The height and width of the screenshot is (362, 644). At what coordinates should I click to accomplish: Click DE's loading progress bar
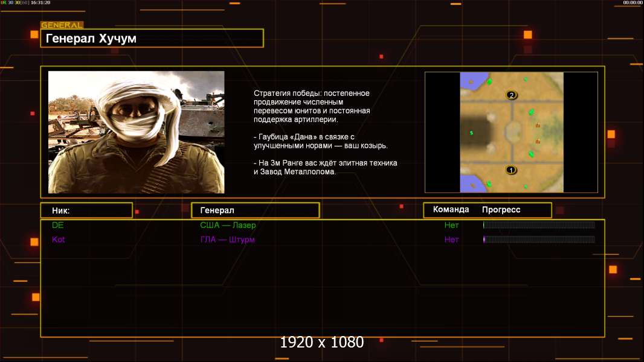pos(538,225)
